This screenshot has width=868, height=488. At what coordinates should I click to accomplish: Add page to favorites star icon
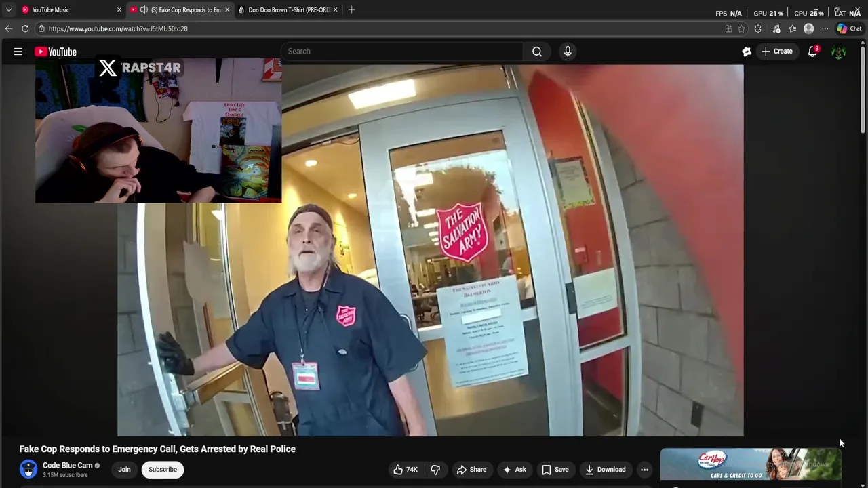[x=742, y=28]
